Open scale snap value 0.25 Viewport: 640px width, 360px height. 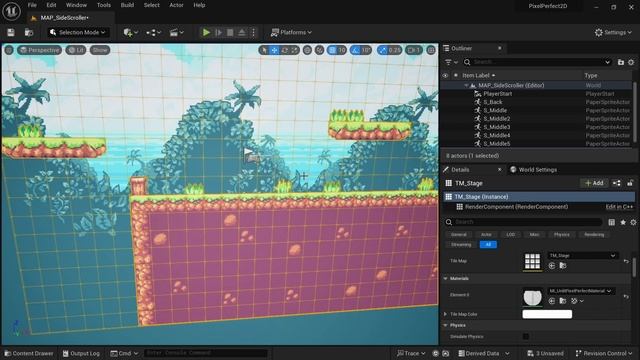395,50
